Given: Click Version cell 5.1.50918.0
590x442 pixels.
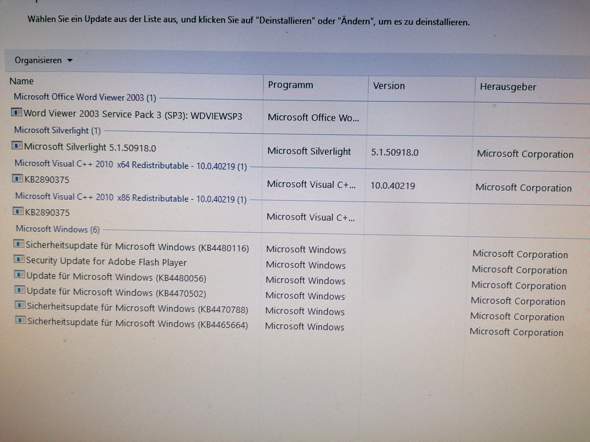Looking at the screenshot, I should [395, 152].
